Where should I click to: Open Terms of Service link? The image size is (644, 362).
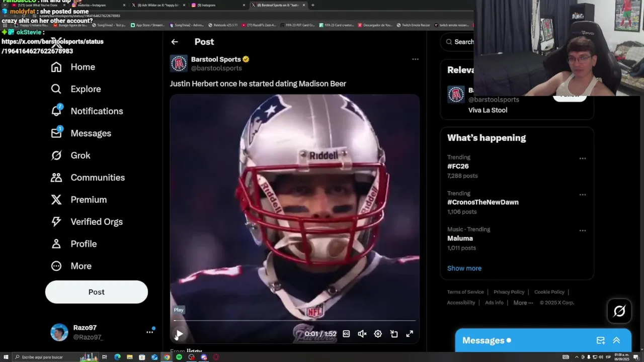point(465,292)
